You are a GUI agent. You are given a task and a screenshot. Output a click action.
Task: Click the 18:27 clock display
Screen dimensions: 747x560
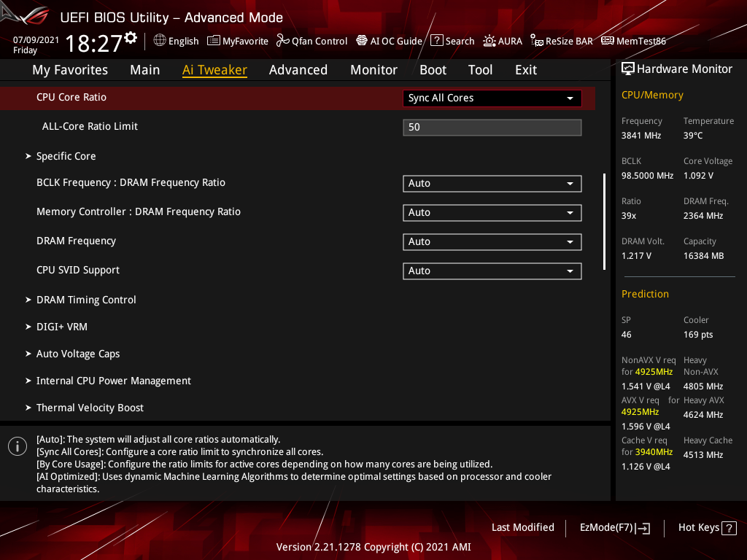94,44
